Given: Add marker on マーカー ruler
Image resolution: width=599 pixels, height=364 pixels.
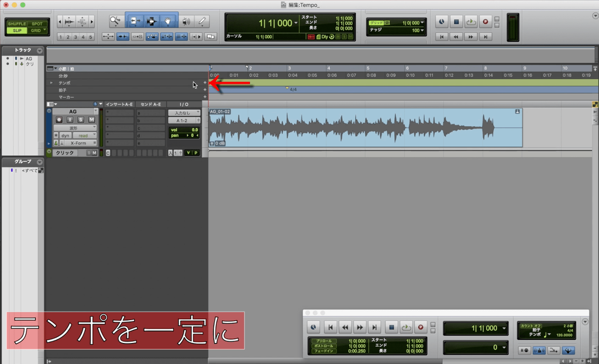Looking at the screenshot, I should click(x=205, y=97).
